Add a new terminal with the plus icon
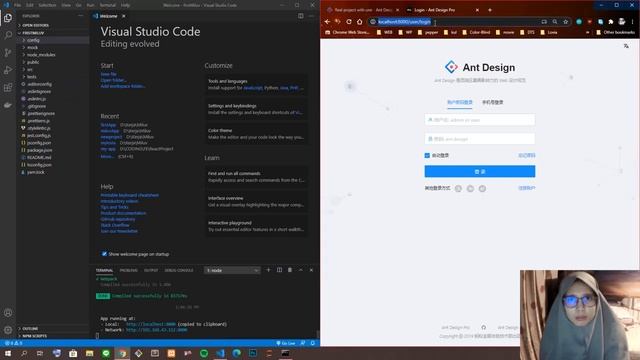The height and width of the screenshot is (360, 640). coord(268,270)
